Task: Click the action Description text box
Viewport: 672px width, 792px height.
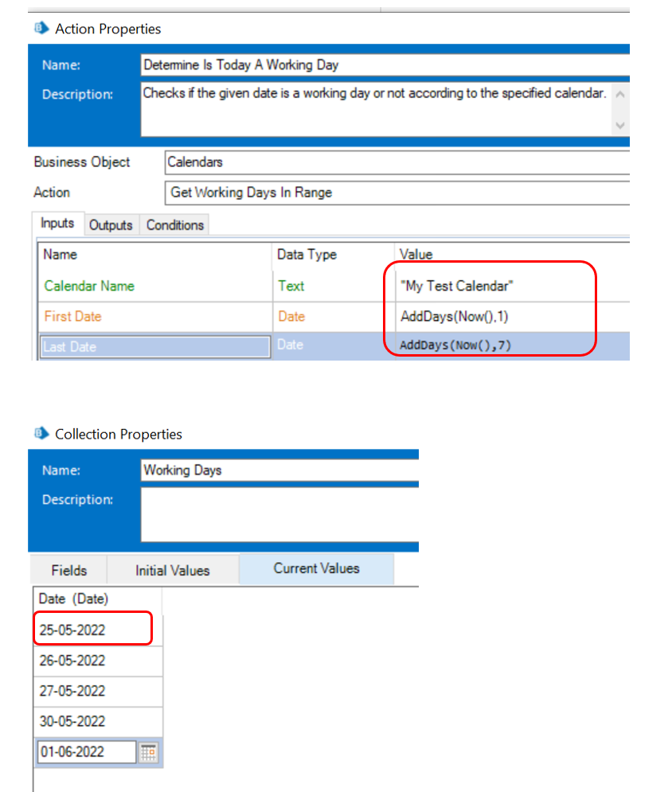Action: (x=377, y=110)
